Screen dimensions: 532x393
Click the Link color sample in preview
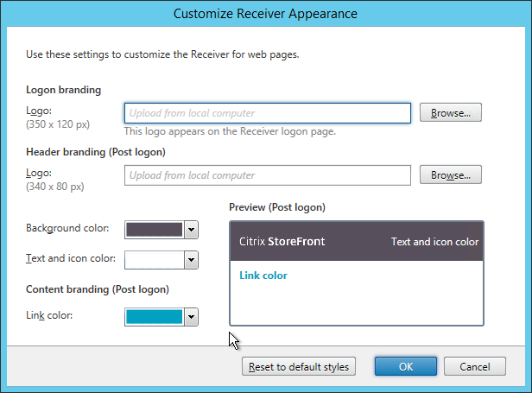(263, 276)
